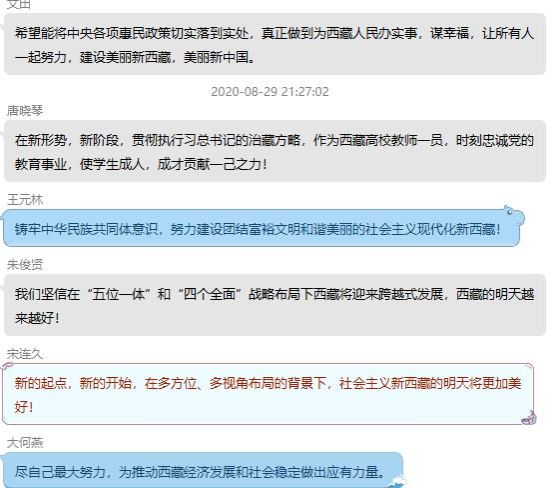Select the blue bubble about 铸牢中华民族共同体意识

pyautogui.click(x=262, y=228)
